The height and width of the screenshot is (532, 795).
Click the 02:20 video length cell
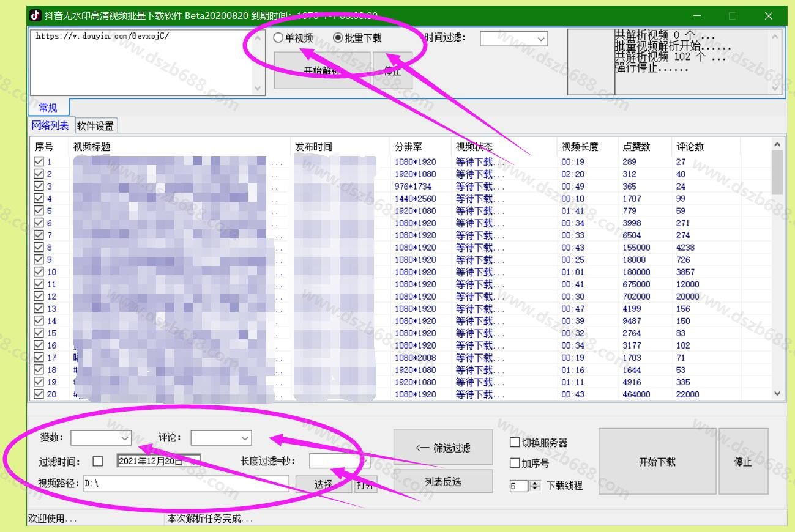(x=573, y=174)
